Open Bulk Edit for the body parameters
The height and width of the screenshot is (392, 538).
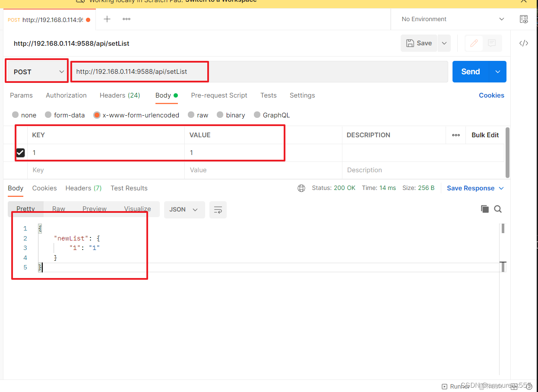tap(485, 135)
